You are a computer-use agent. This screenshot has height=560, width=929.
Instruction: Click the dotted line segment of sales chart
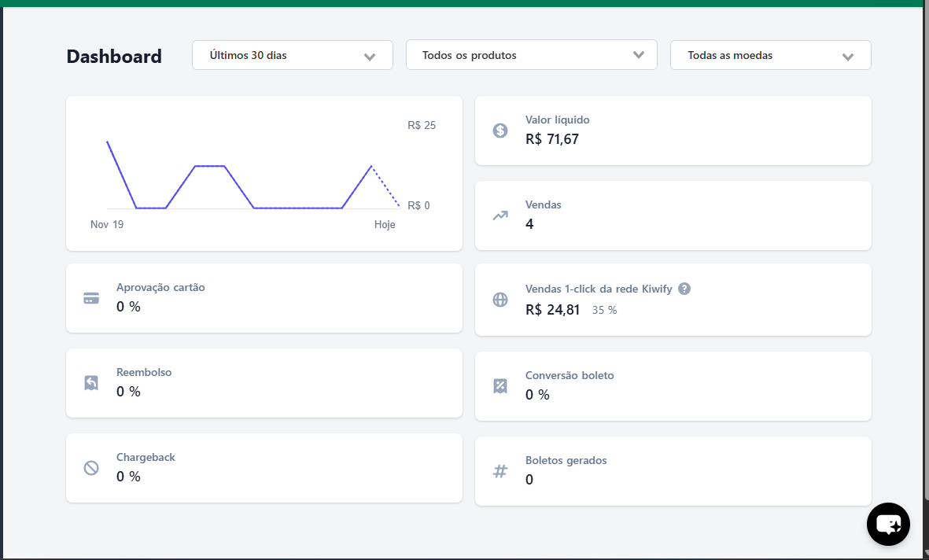point(385,186)
